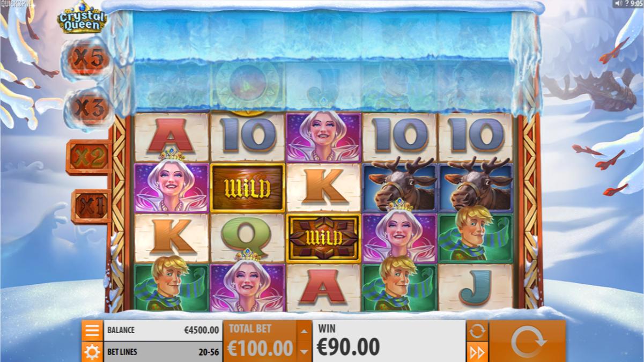Select the X5 multiplier ice block
The height and width of the screenshot is (362, 644).
(x=87, y=58)
